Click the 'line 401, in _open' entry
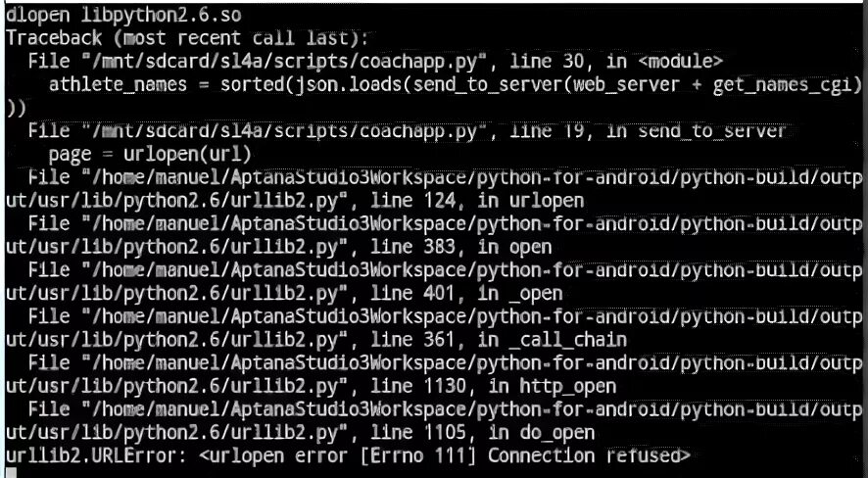 point(466,293)
